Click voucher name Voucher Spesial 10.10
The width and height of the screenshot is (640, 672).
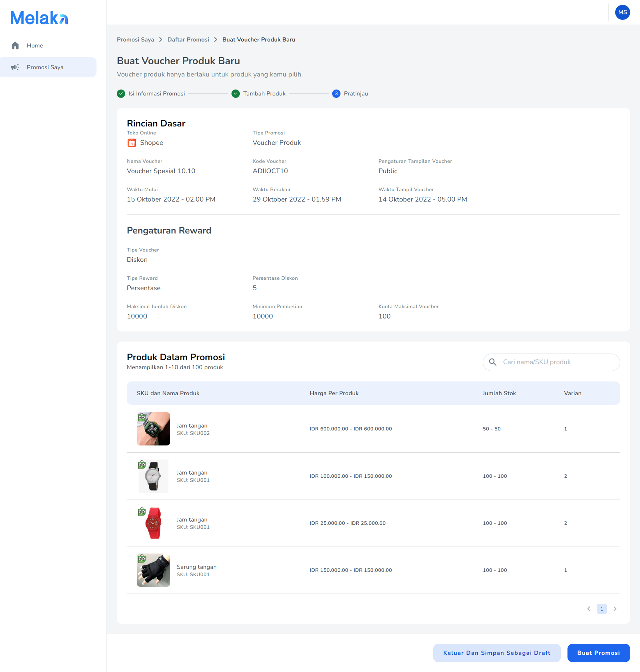161,171
